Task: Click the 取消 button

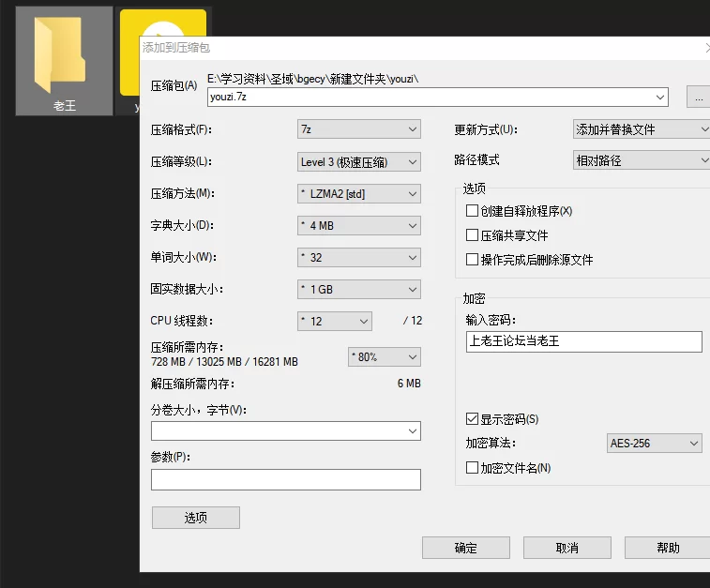Action: pyautogui.click(x=567, y=548)
